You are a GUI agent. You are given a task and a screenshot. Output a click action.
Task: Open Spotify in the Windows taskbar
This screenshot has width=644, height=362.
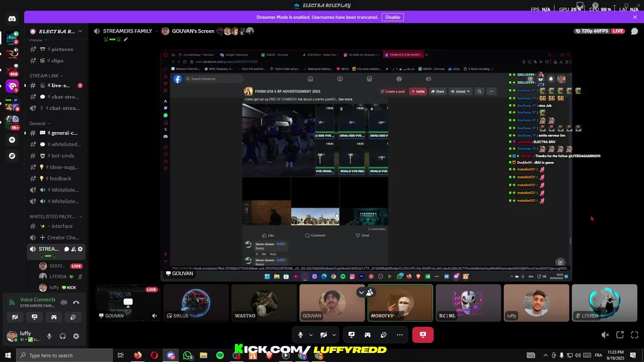coord(220,355)
